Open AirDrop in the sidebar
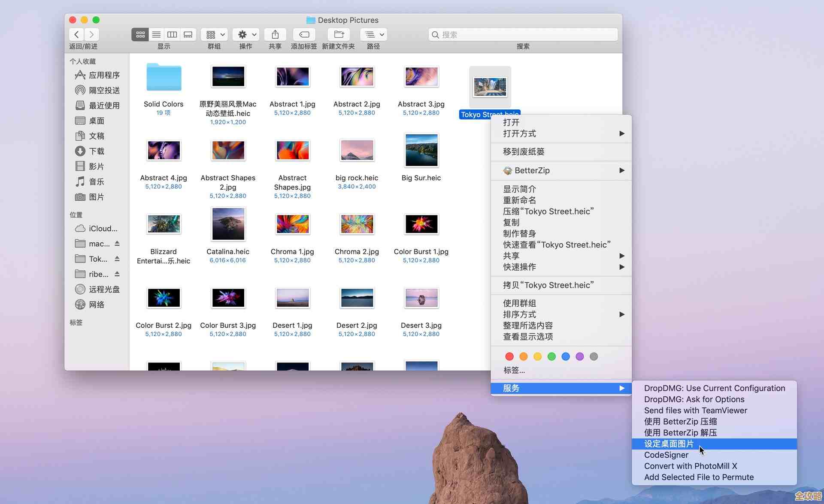Image resolution: width=824 pixels, height=504 pixels. [97, 90]
